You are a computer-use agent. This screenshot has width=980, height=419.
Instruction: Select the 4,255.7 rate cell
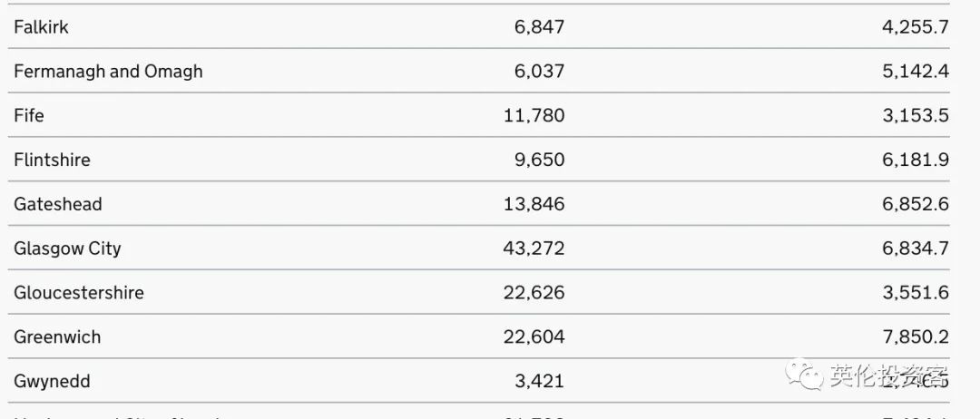click(x=915, y=27)
